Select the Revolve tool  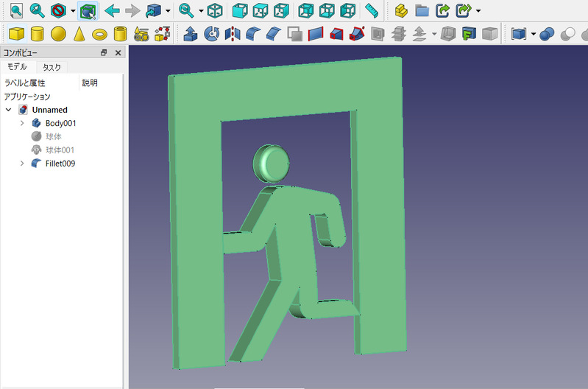pos(211,34)
